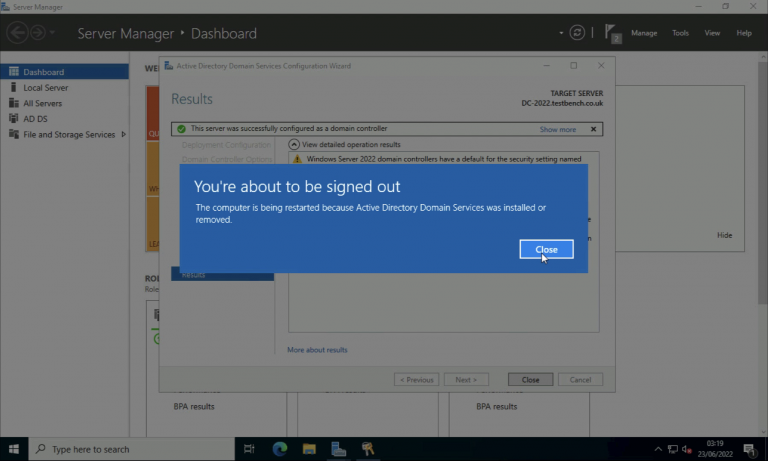This screenshot has width=768, height=461.
Task: Expand File and Storage Services arrow
Action: pyautogui.click(x=123, y=134)
